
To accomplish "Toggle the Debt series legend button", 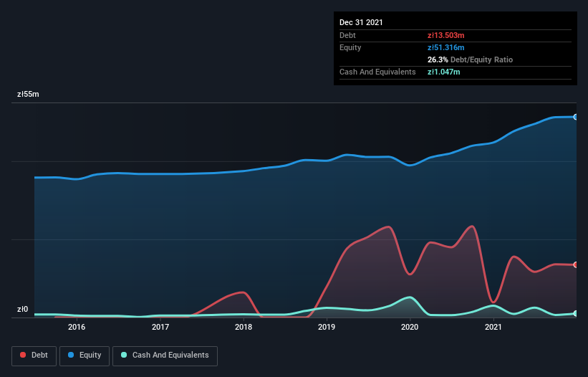I will tap(34, 355).
